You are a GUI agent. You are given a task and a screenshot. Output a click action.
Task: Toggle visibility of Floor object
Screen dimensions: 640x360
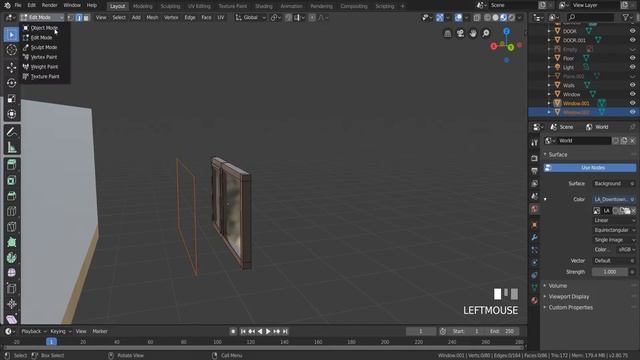point(632,58)
